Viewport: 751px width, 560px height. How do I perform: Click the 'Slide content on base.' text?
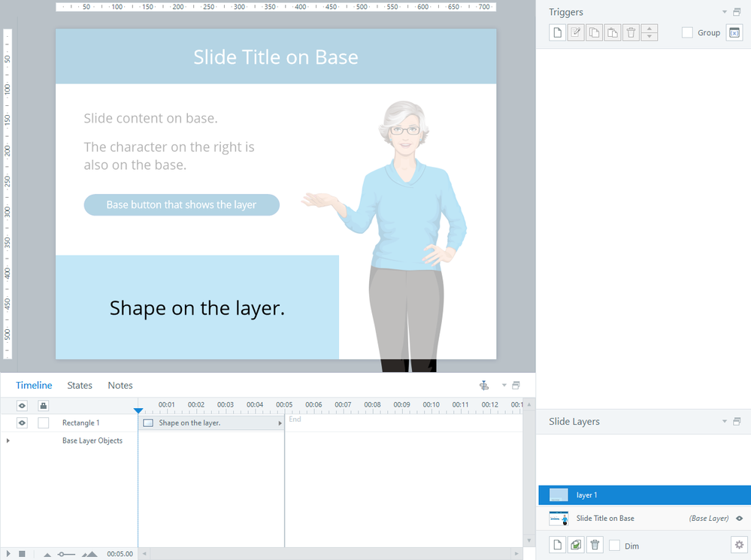pos(151,118)
